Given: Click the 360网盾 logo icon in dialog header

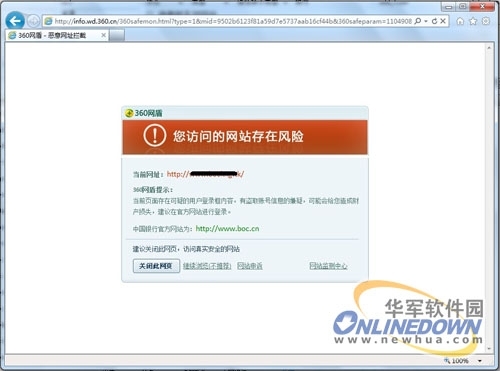Looking at the screenshot, I should [x=129, y=113].
